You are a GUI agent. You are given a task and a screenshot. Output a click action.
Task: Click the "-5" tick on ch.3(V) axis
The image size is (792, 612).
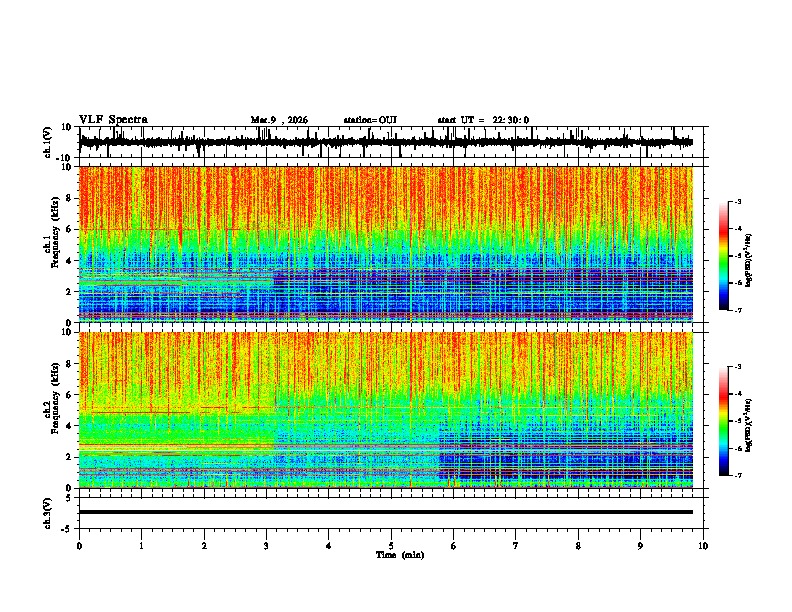[x=67, y=529]
